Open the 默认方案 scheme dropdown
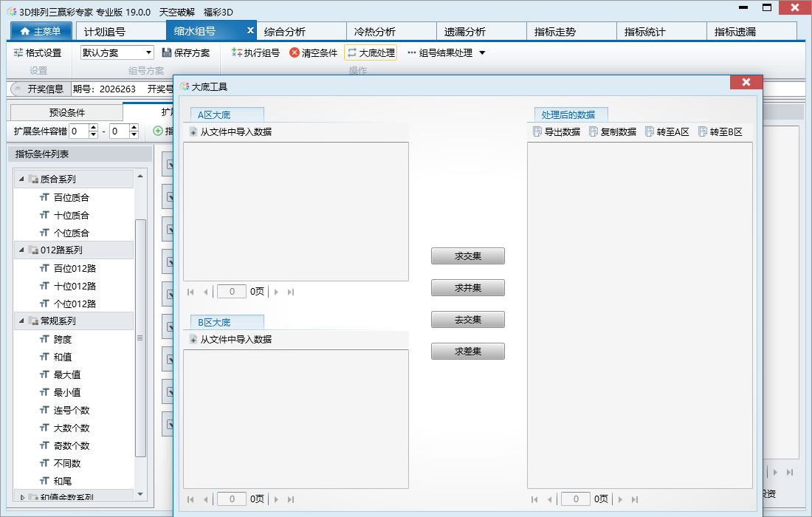Viewport: 812px width, 517px height. click(148, 52)
